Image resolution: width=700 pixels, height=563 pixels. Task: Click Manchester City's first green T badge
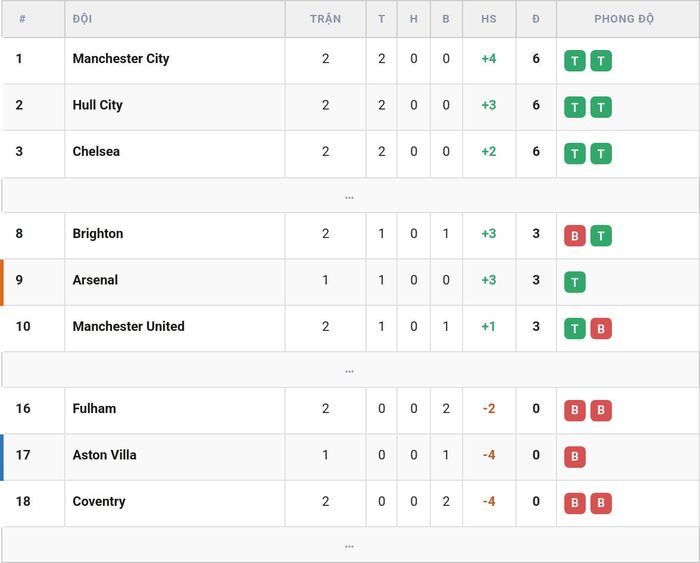(575, 61)
